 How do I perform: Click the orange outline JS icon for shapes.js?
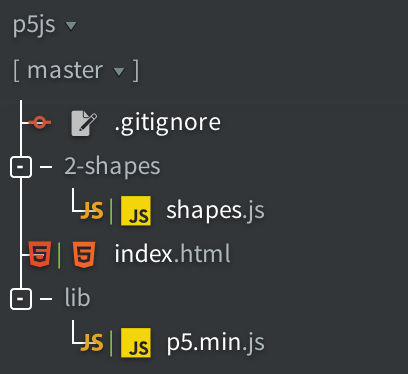92,211
